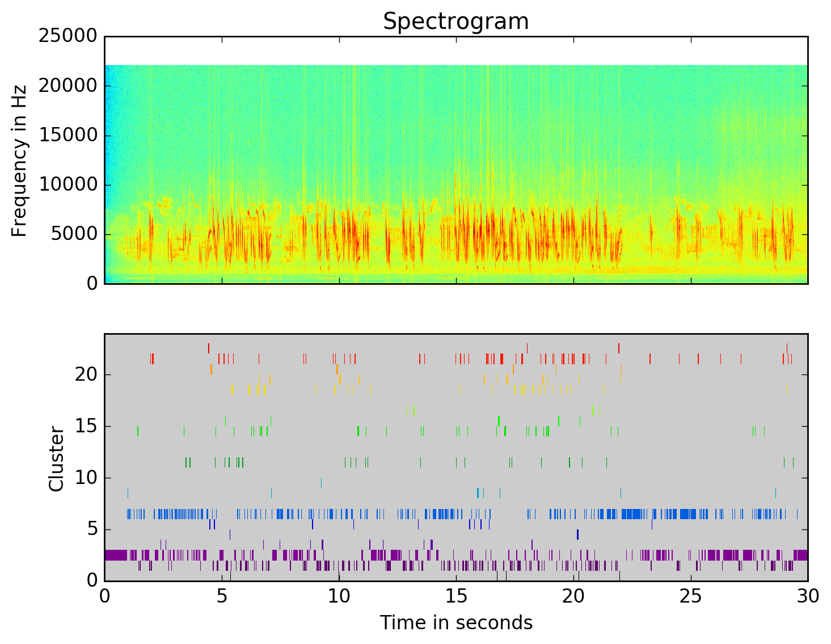Click the 'Time in seconds' x-axis label
This screenshot has height=644, width=831.
coord(455,623)
